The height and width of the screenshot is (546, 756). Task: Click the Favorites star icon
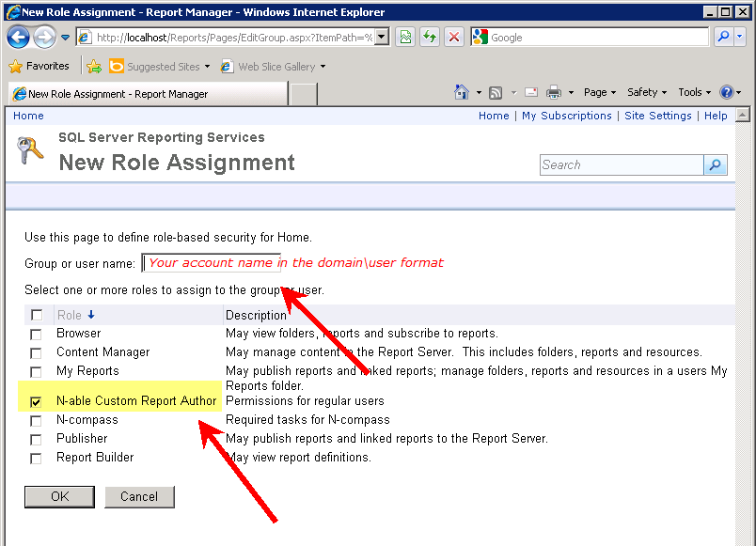point(16,67)
